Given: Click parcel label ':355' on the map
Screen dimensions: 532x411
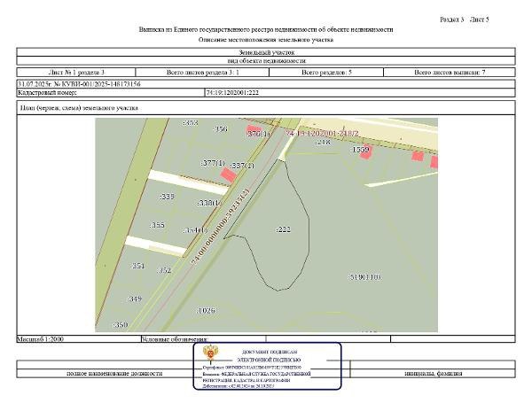Looking at the screenshot, I should [157, 225].
